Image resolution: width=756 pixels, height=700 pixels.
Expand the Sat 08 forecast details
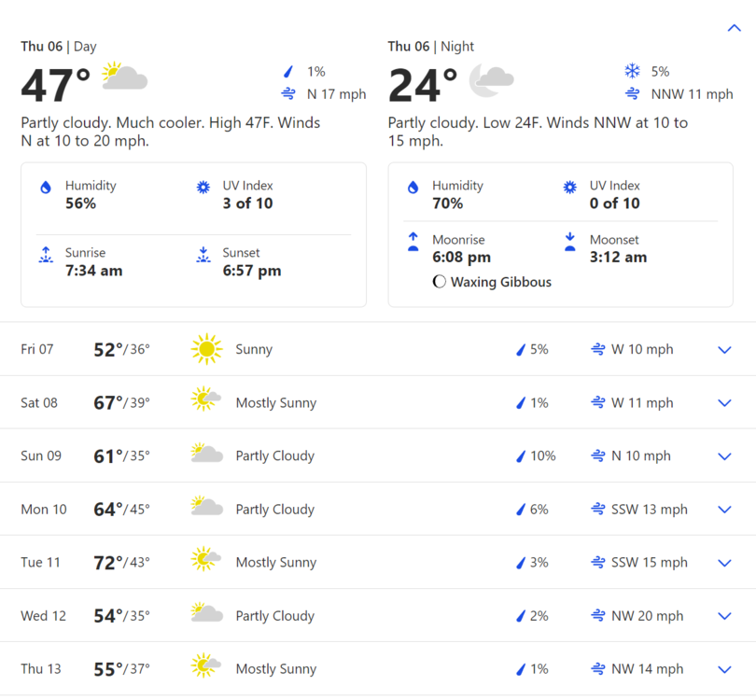click(x=724, y=403)
